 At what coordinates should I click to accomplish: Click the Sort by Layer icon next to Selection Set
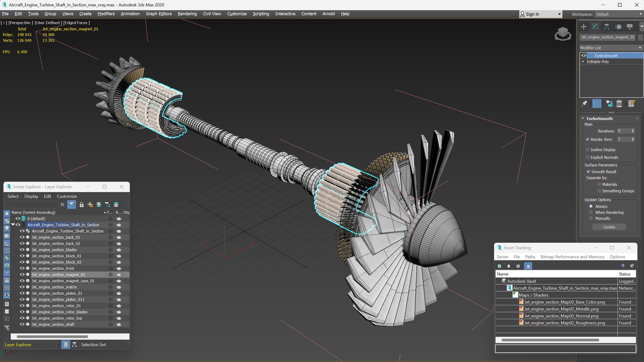(66, 345)
